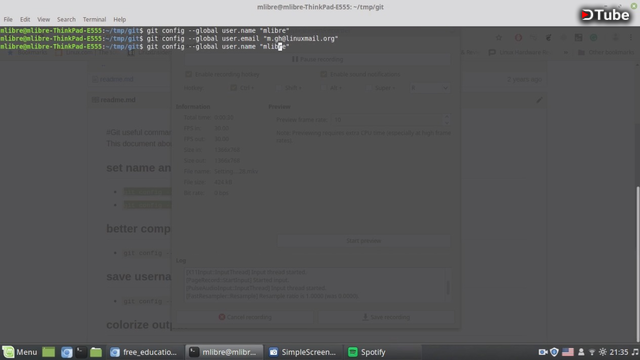Click Save recording in the recorder window

[386, 317]
